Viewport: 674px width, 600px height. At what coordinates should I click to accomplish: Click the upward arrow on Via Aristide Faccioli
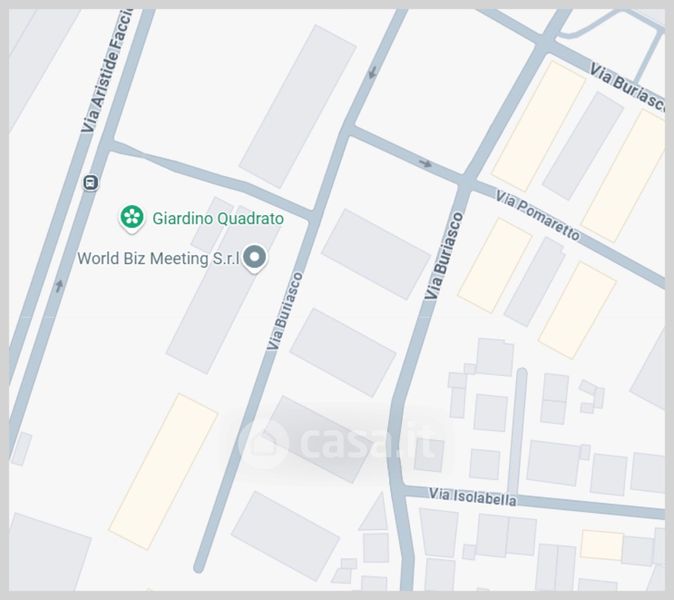tap(59, 286)
